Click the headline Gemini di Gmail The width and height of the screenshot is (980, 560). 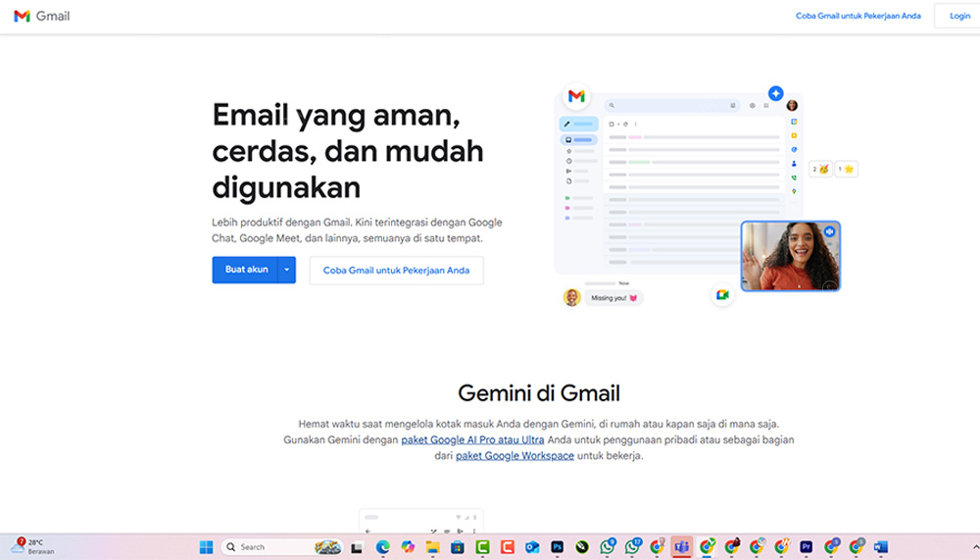539,393
